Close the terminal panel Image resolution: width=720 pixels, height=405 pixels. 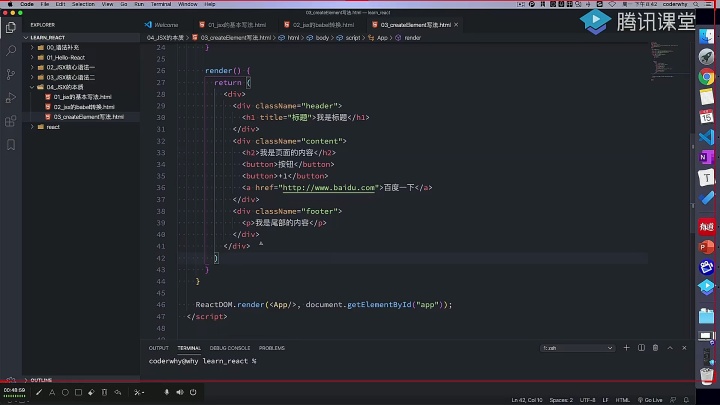click(x=684, y=348)
